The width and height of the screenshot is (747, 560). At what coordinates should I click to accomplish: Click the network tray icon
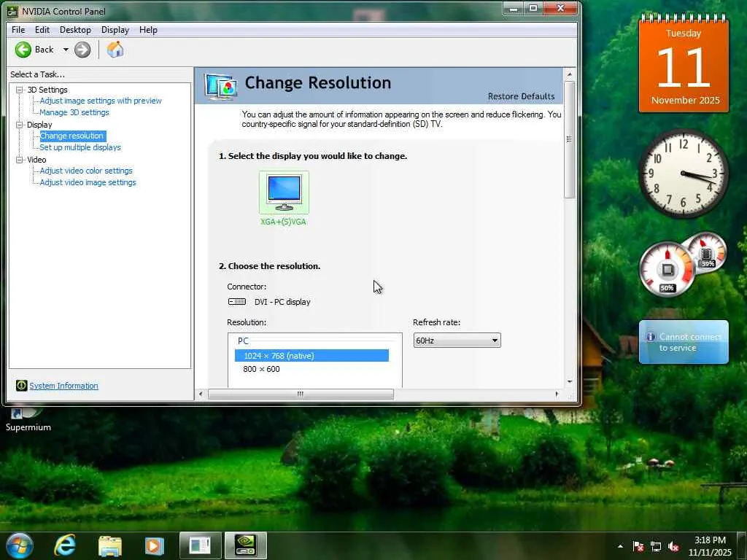point(656,547)
